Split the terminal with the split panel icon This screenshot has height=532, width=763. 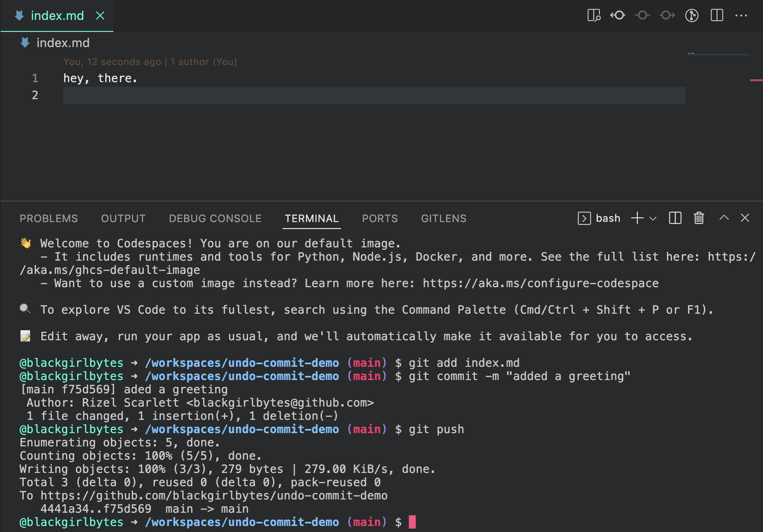pyautogui.click(x=675, y=218)
